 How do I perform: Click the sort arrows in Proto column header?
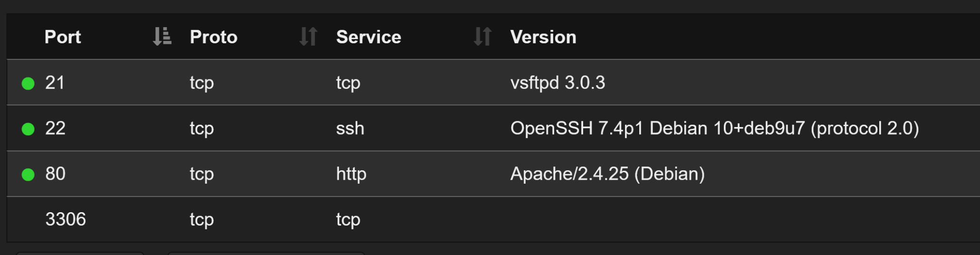tap(308, 37)
